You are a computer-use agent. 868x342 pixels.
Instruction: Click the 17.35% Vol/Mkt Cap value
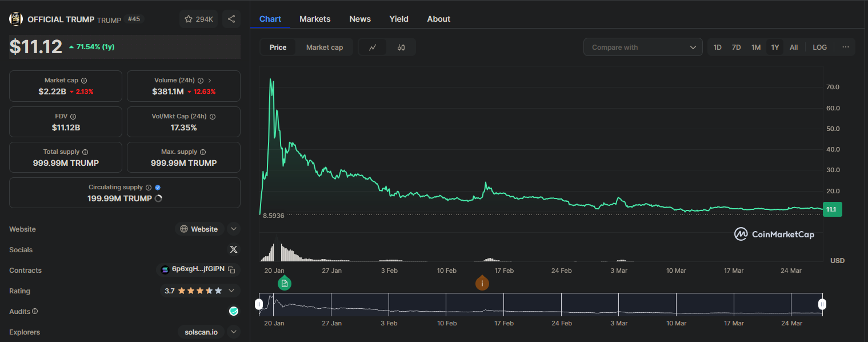point(183,128)
